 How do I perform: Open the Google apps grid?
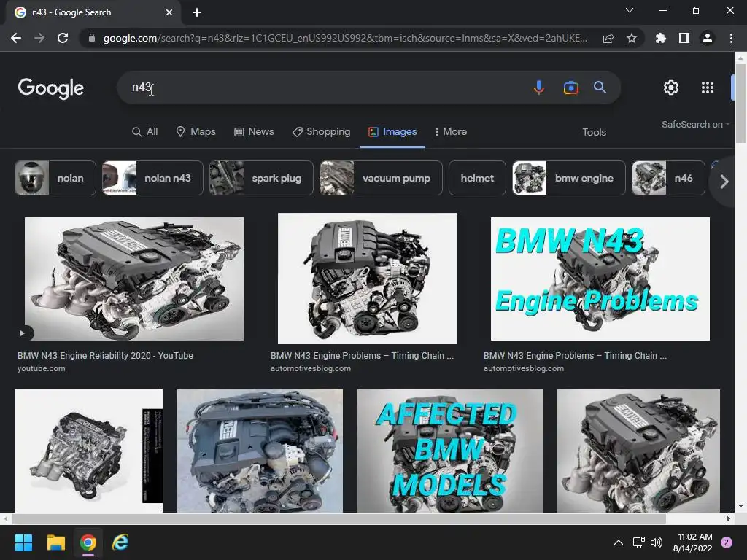pos(708,87)
